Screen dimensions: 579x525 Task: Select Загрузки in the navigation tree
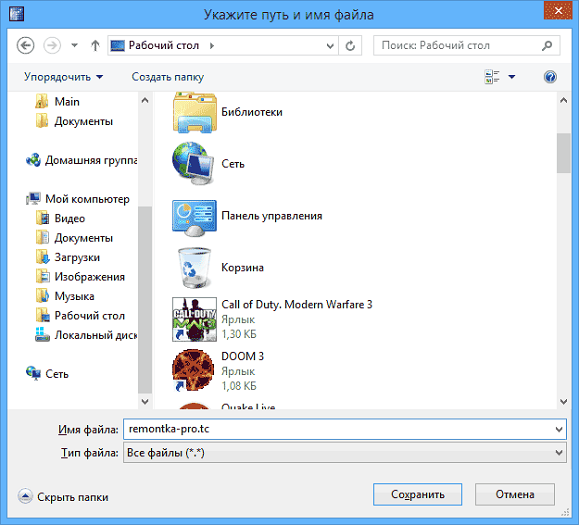pyautogui.click(x=77, y=257)
